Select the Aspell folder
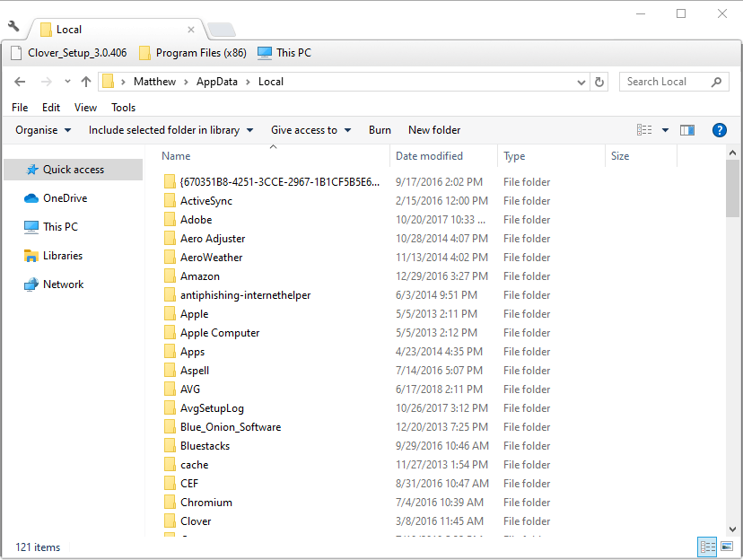743x560 pixels. click(x=195, y=371)
